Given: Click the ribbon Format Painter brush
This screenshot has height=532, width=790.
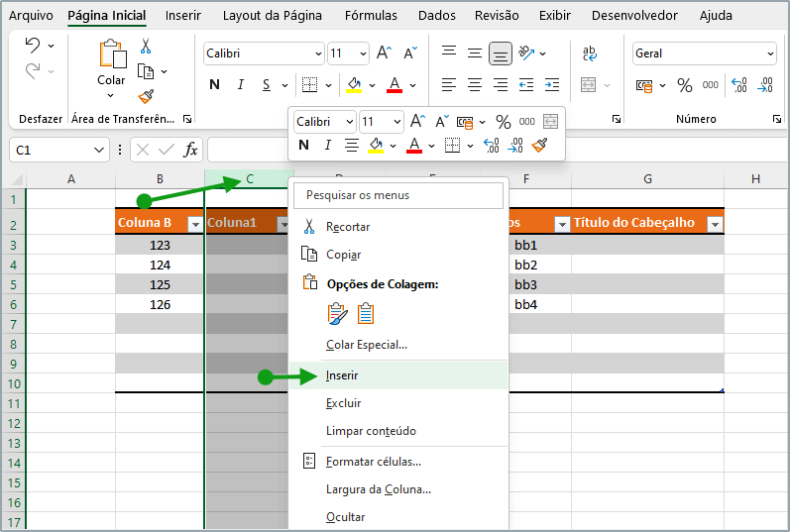Looking at the screenshot, I should pos(146,96).
